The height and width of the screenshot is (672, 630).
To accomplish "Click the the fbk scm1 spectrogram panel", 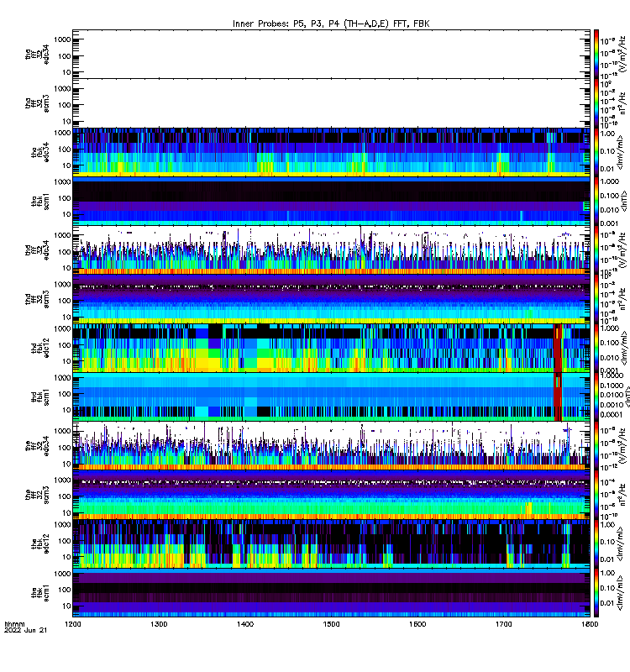I will (331, 592).
